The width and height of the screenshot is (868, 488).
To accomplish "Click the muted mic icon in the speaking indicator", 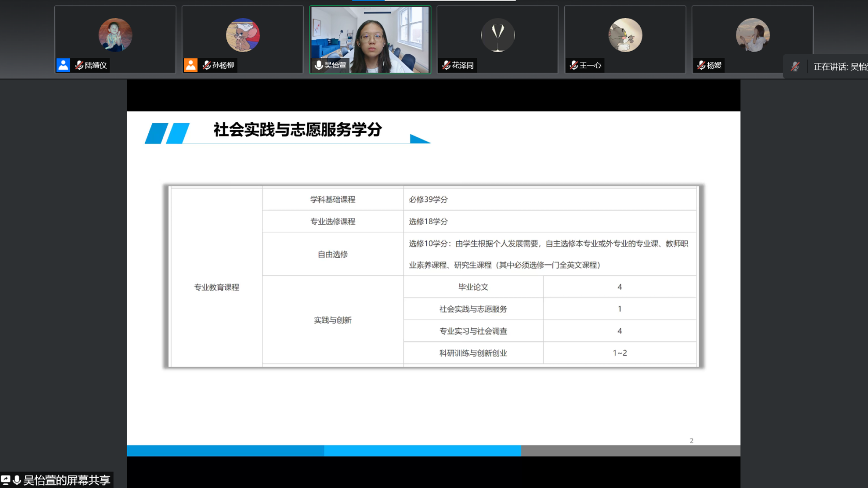I will tap(795, 66).
